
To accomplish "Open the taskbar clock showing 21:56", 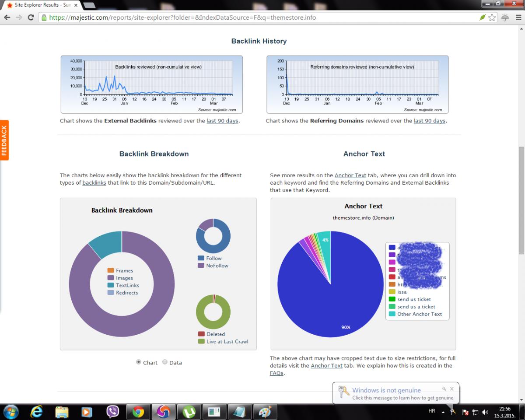I will pyautogui.click(x=504, y=412).
